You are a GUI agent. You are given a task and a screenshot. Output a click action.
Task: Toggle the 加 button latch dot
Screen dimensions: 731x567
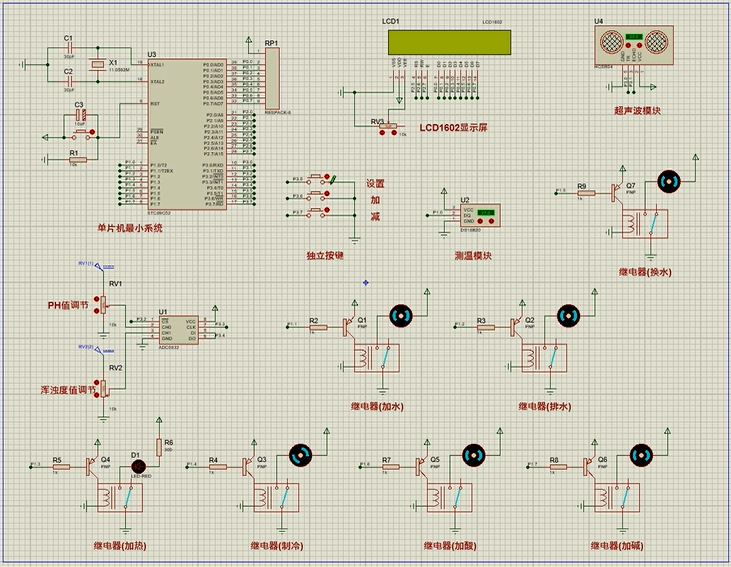tap(327, 193)
